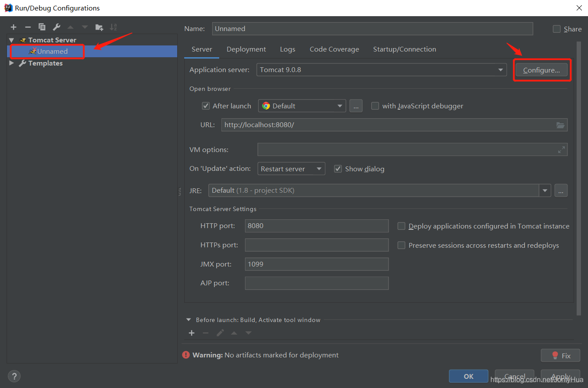The width and height of the screenshot is (588, 388).
Task: Open the Code Coverage tab
Action: point(334,49)
